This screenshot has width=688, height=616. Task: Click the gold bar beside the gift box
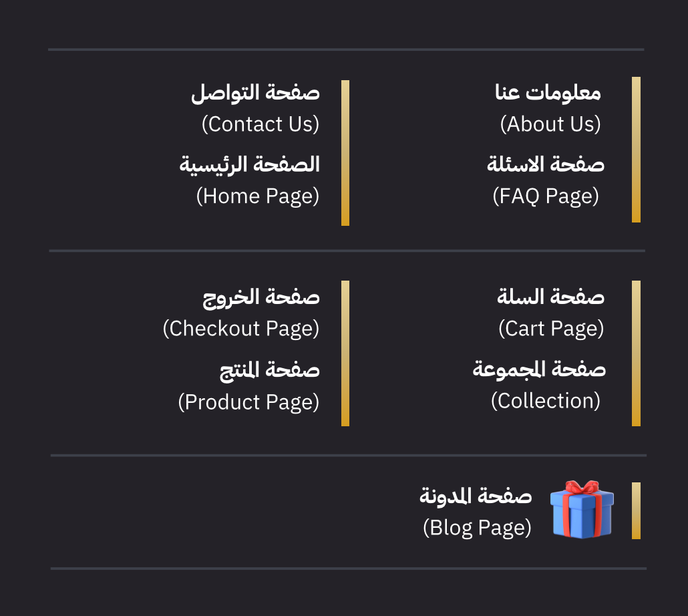coord(636,510)
